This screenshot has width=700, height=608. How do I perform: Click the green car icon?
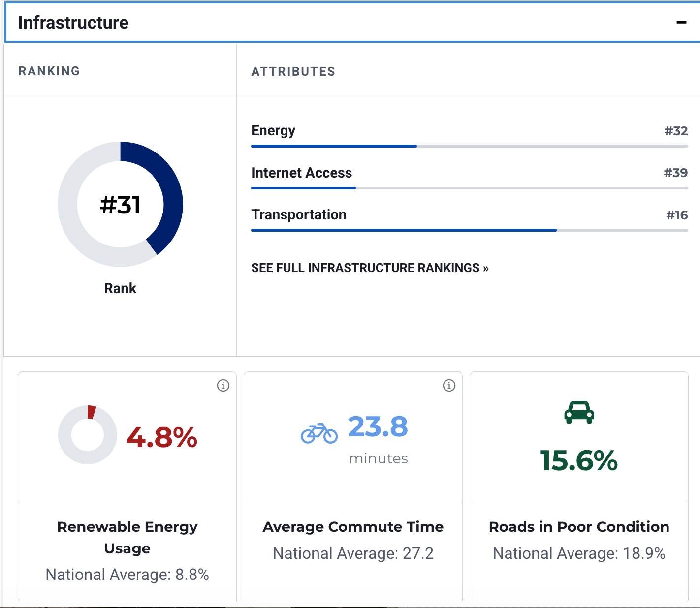tap(579, 412)
